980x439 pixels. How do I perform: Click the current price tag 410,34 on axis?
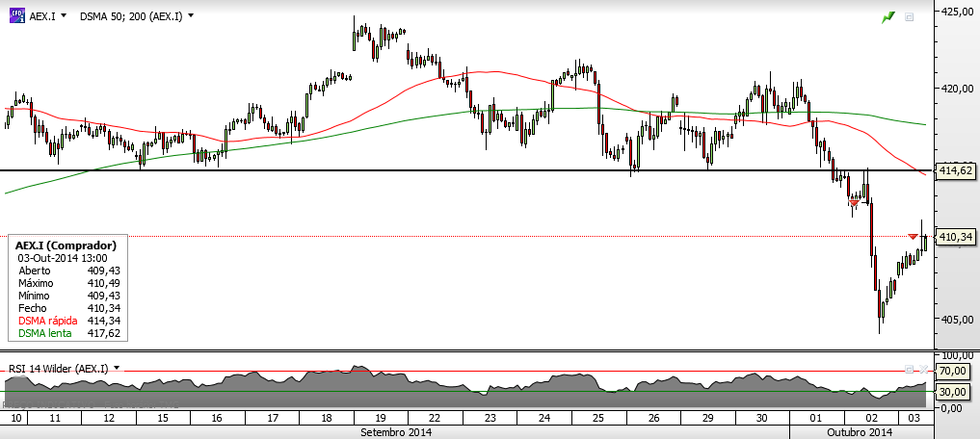954,236
